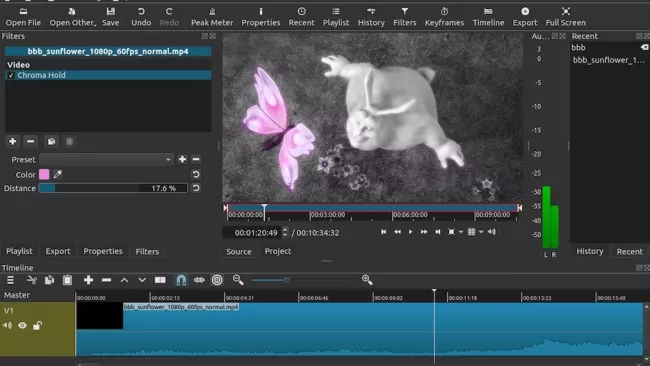Open the Keyframes panel
The height and width of the screenshot is (366, 650).
click(x=444, y=17)
